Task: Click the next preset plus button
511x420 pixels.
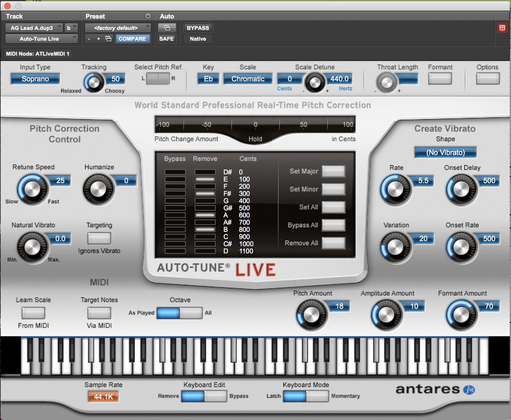Action: [99, 39]
